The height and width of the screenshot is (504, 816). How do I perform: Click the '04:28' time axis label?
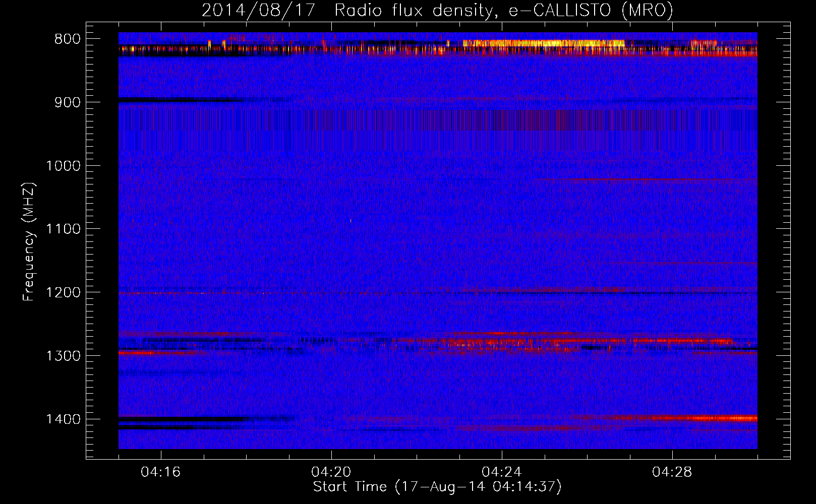[x=672, y=472]
